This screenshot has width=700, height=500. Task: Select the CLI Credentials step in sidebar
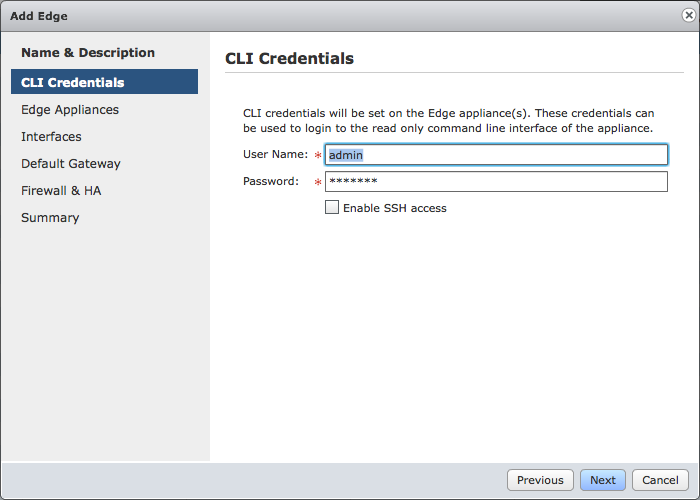point(104,82)
